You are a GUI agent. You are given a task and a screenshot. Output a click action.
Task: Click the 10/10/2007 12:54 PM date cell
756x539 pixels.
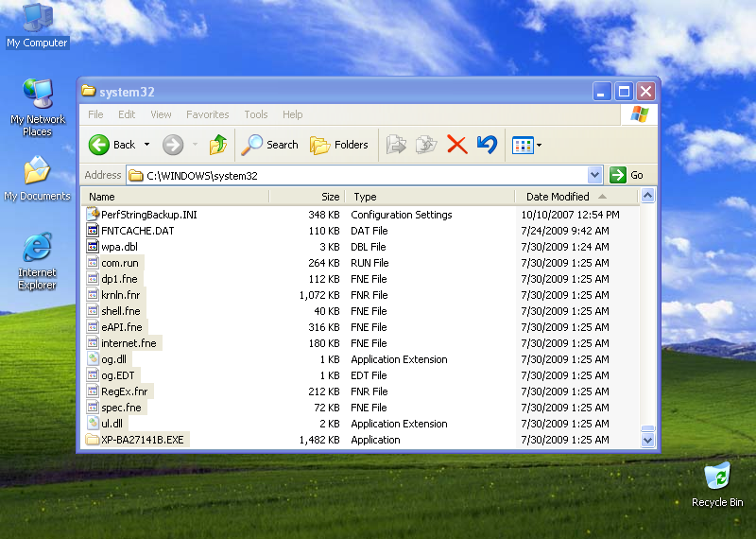click(x=570, y=215)
